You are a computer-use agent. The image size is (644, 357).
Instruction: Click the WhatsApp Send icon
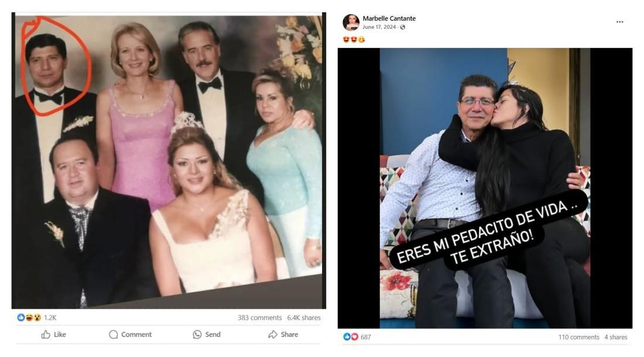tap(197, 334)
